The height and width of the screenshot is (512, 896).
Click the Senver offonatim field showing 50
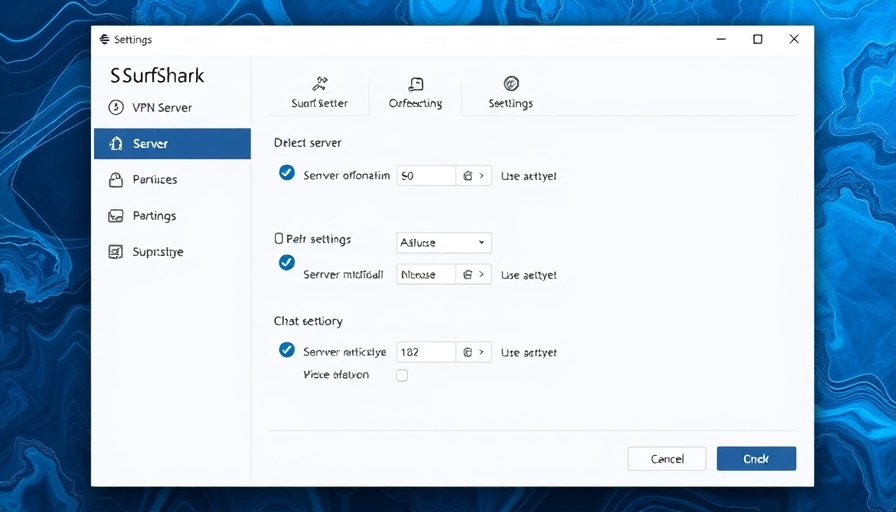426,176
